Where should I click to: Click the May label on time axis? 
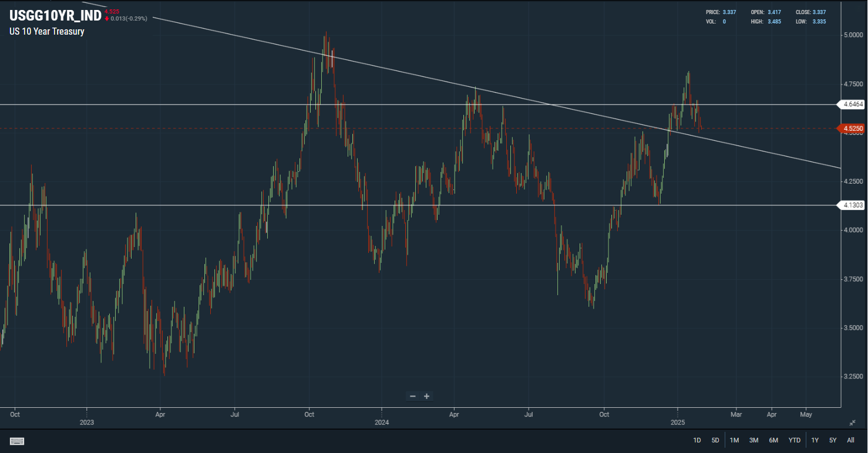[806, 414]
